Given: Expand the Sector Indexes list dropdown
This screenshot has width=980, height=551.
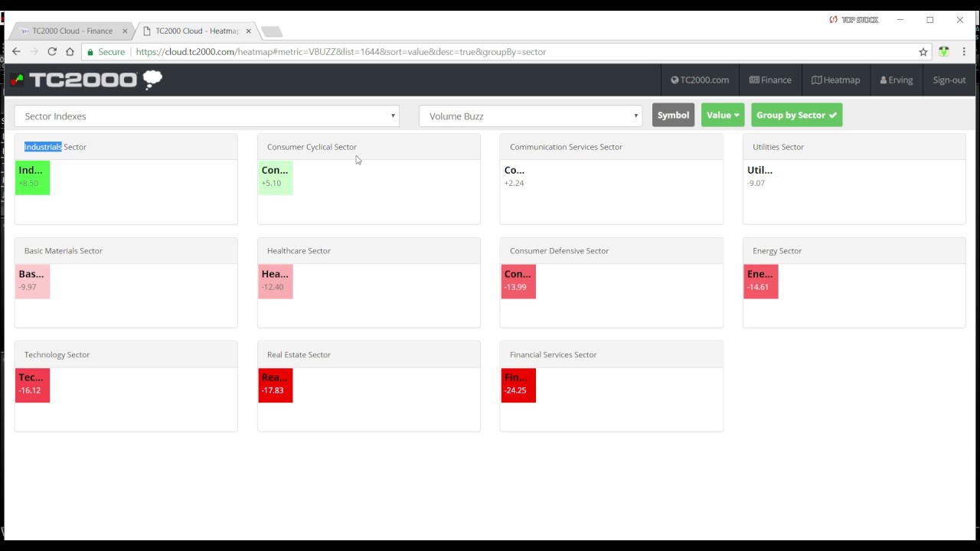Looking at the screenshot, I should click(x=207, y=116).
